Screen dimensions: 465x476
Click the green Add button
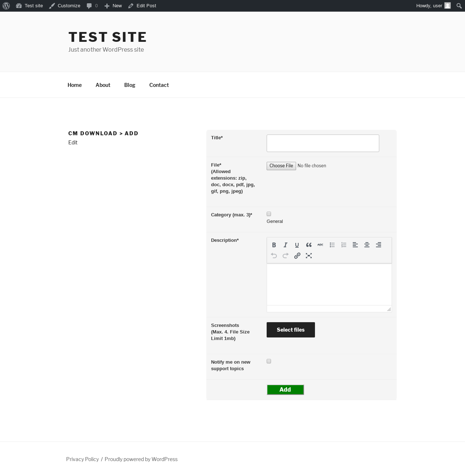click(285, 389)
